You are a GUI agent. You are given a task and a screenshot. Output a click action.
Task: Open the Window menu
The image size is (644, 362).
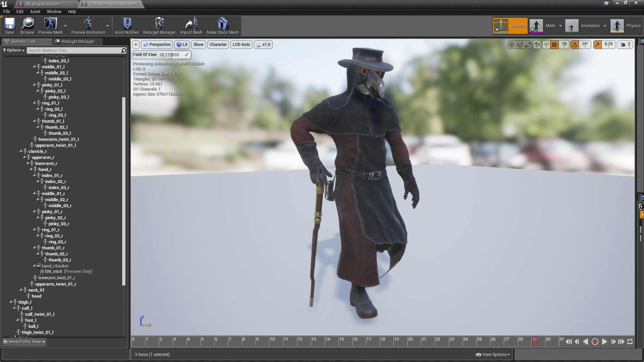pos(54,12)
